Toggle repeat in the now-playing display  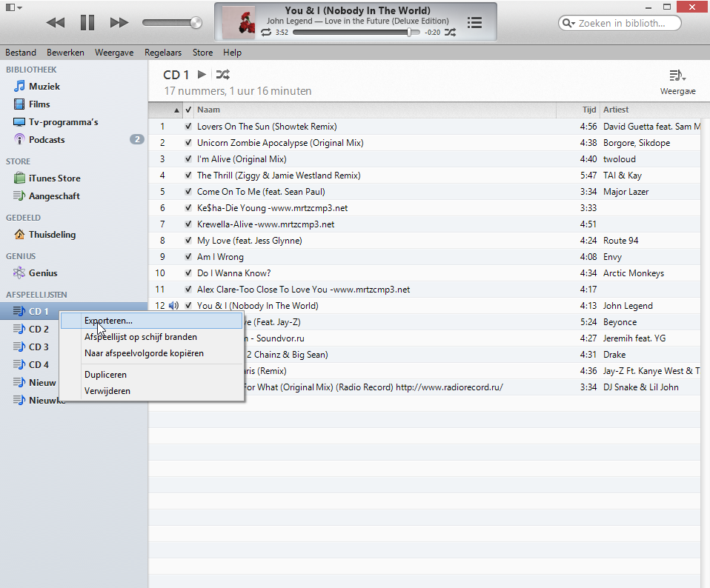266,32
